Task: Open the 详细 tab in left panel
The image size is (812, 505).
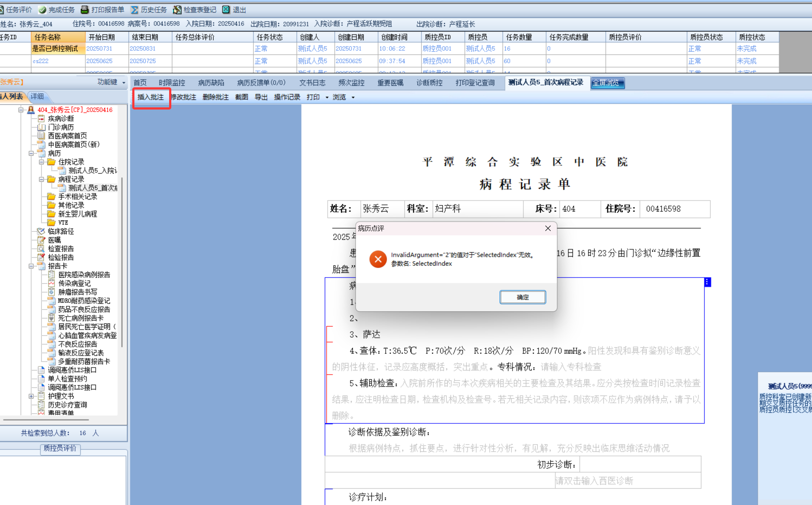Action: [37, 96]
